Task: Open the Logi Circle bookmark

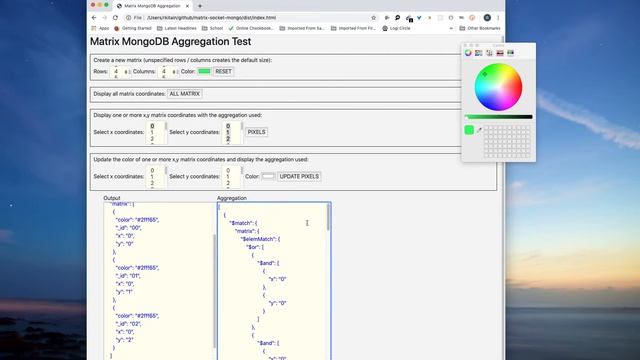Action: pyautogui.click(x=396, y=28)
